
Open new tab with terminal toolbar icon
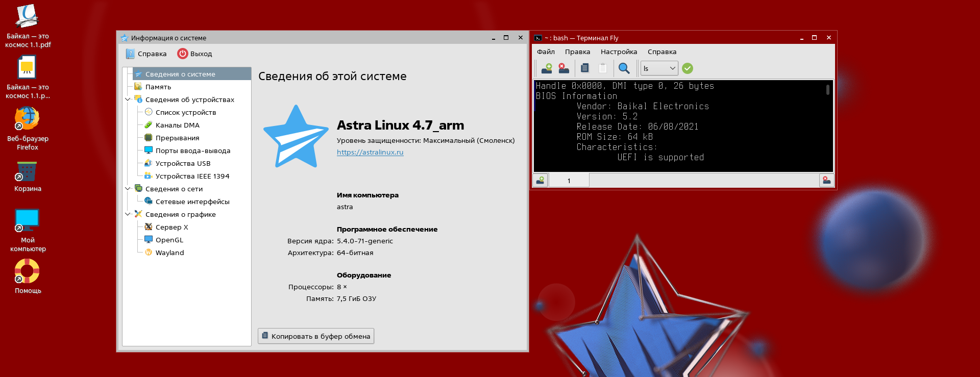click(x=547, y=68)
